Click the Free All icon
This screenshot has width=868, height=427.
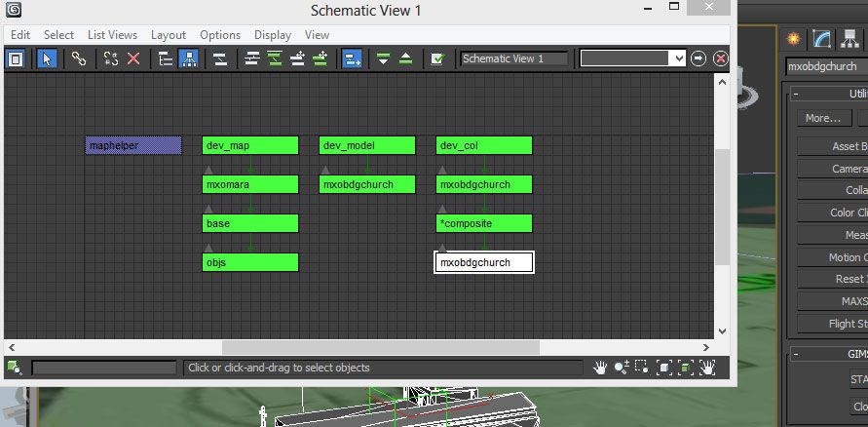click(298, 58)
